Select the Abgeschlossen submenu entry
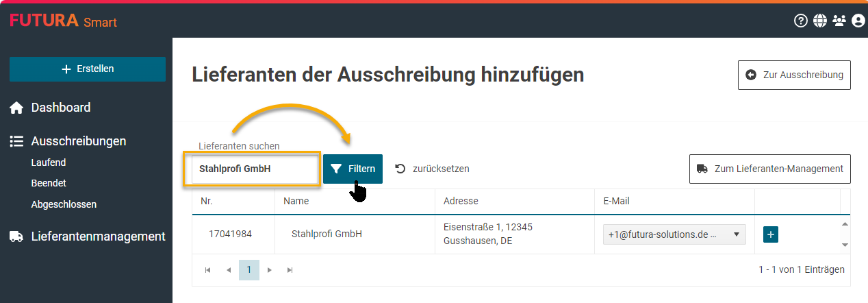Screen dimensions: 868x303 tap(64, 204)
